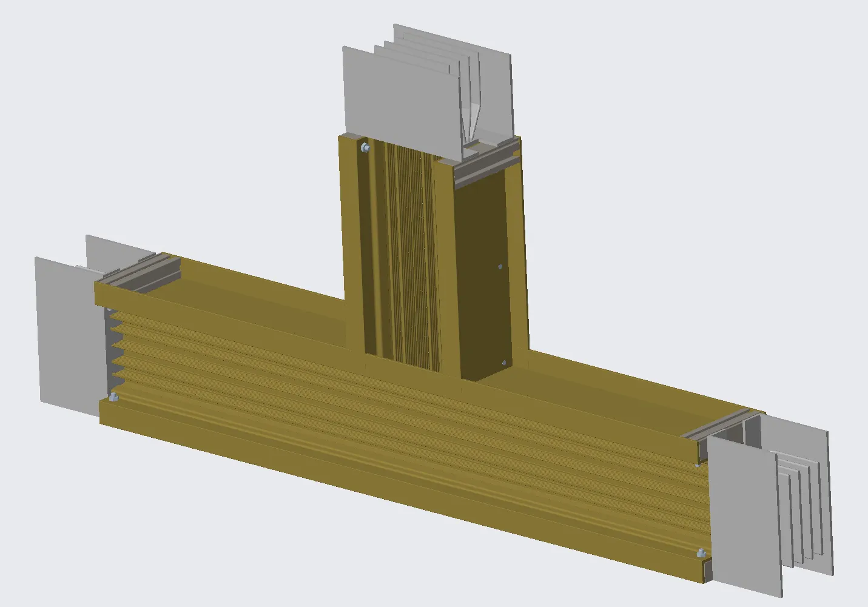Select the large front gray plate at right end
Image resolution: width=868 pixels, height=607 pixels.
tap(743, 515)
